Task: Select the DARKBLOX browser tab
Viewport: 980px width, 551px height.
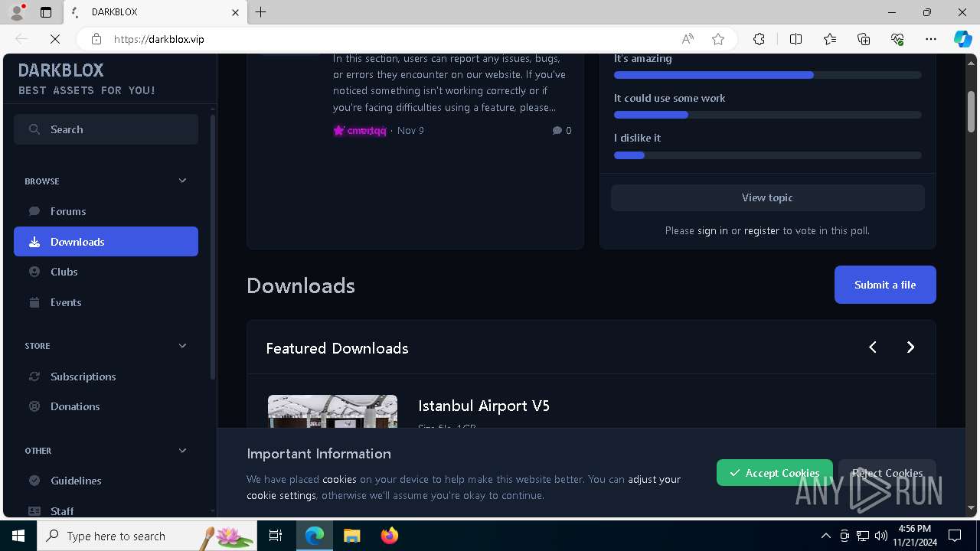Action: (x=155, y=12)
